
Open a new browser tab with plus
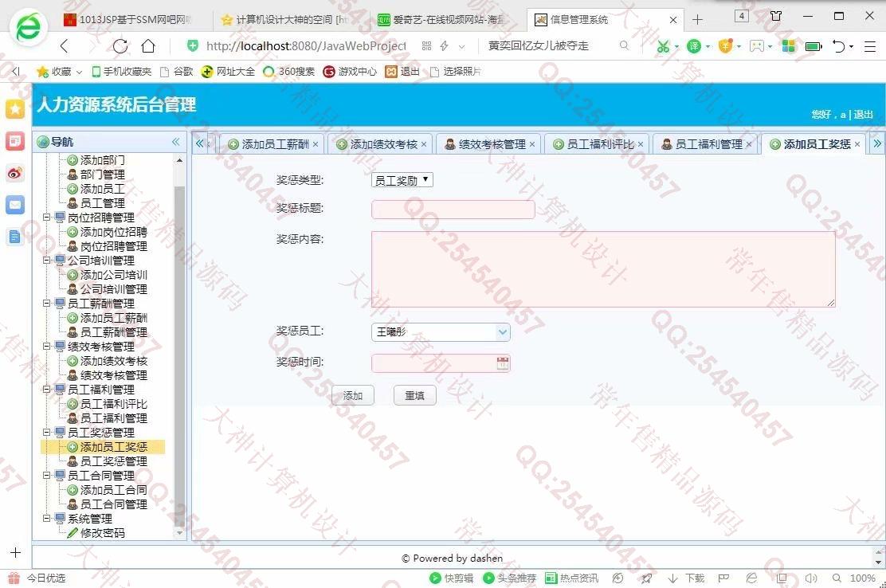[x=697, y=20]
